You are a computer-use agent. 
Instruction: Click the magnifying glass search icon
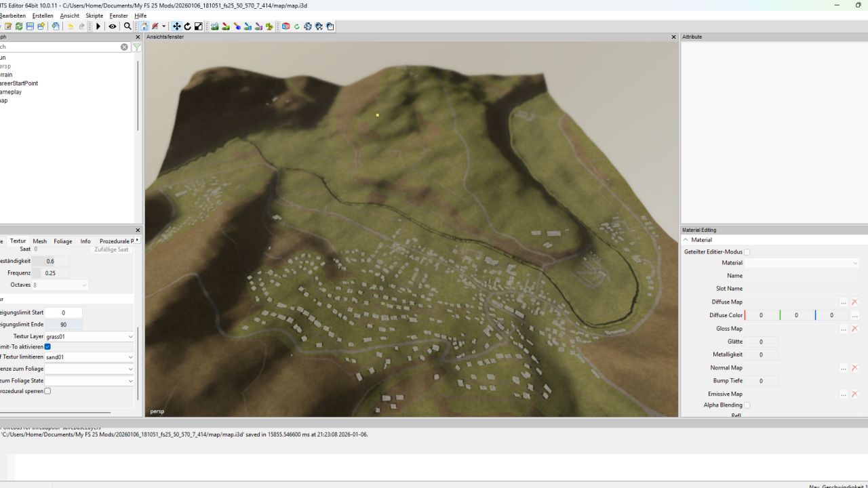127,26
